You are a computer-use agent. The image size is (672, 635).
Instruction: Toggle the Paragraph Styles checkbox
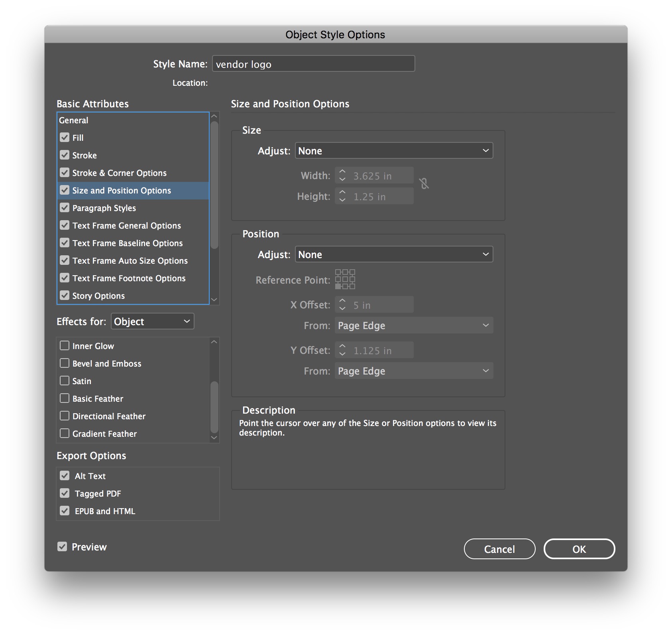click(65, 208)
